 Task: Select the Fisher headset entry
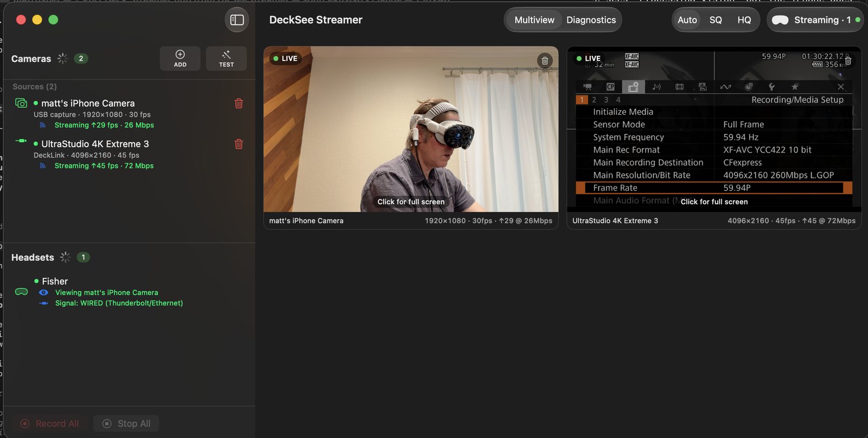pyautogui.click(x=55, y=281)
